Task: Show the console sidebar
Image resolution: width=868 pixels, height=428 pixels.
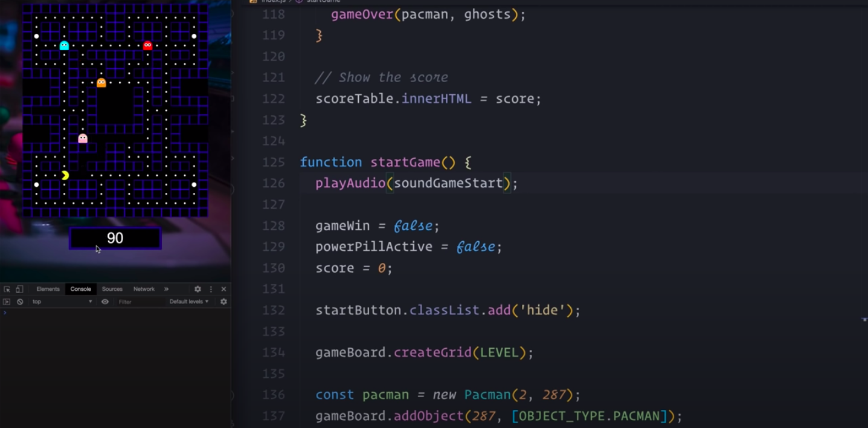Action: [7, 302]
